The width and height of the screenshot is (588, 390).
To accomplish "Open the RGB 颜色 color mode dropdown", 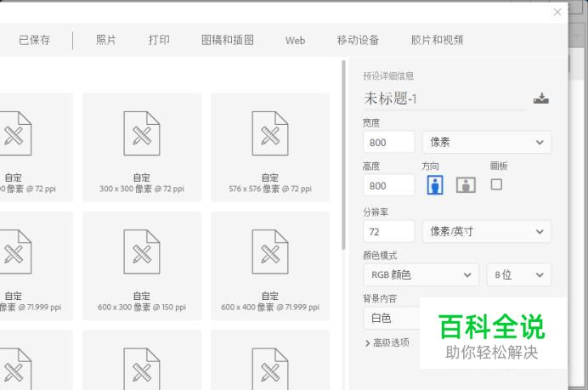I will (x=421, y=275).
